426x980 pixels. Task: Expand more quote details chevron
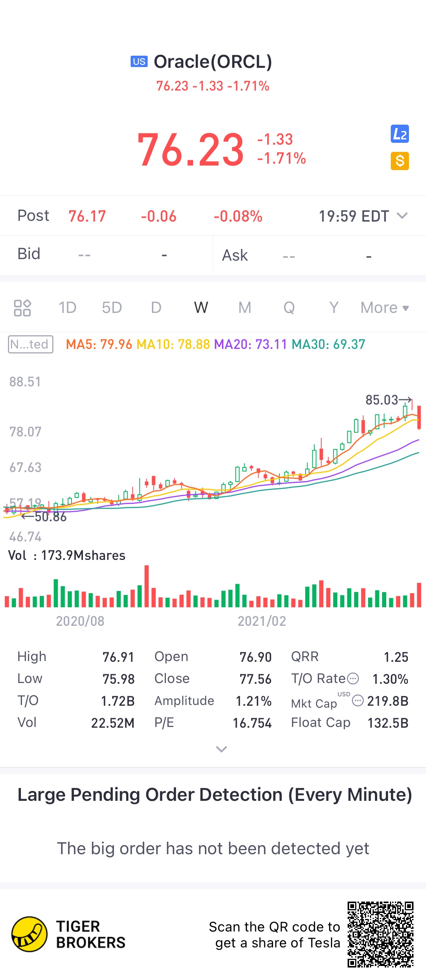click(x=222, y=749)
